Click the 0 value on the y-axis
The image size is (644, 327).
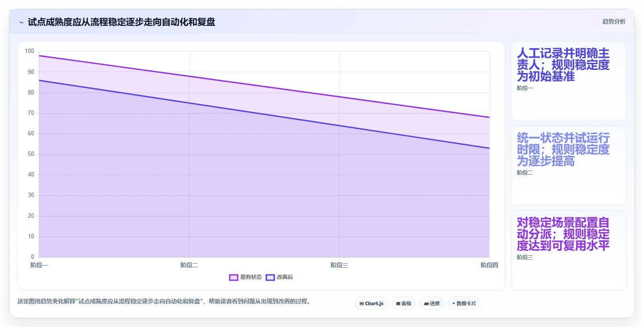click(33, 257)
